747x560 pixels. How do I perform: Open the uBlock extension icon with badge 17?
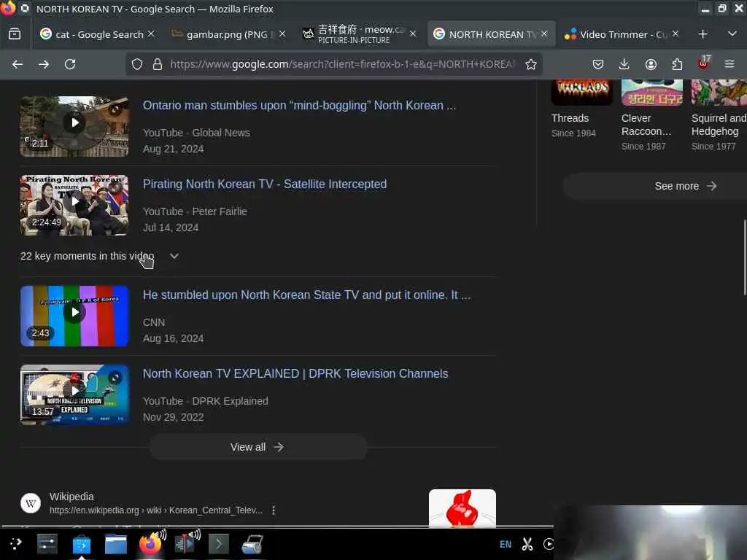(704, 63)
